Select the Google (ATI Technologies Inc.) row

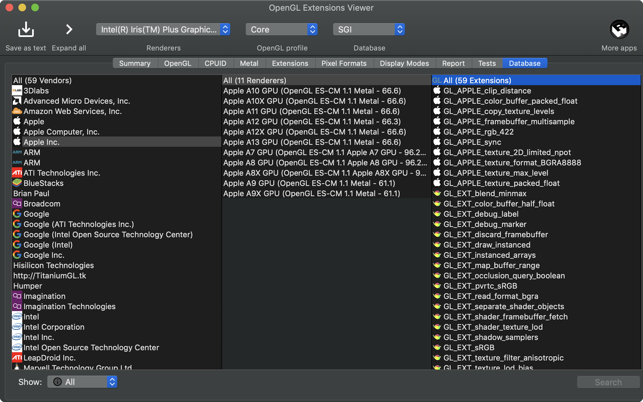coord(116,224)
